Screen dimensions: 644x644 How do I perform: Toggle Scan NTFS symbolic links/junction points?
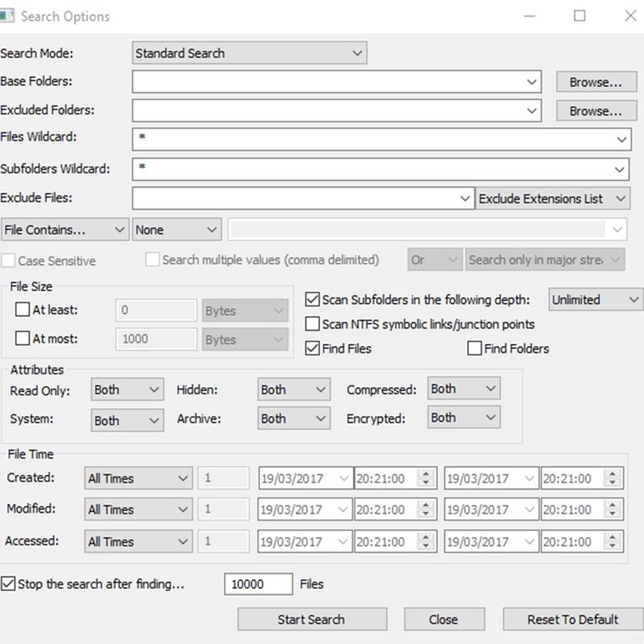click(313, 324)
